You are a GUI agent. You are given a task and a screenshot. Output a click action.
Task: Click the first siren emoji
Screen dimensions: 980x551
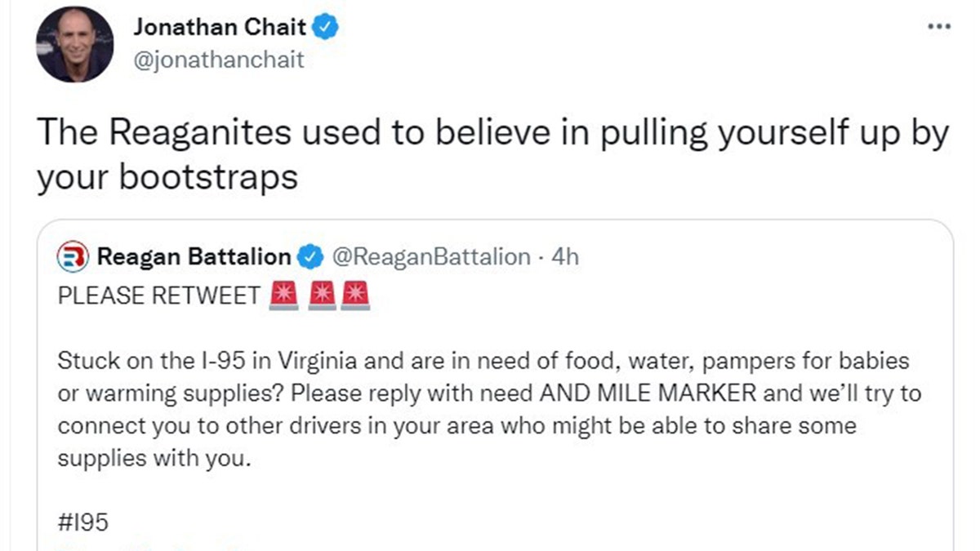[x=283, y=295]
